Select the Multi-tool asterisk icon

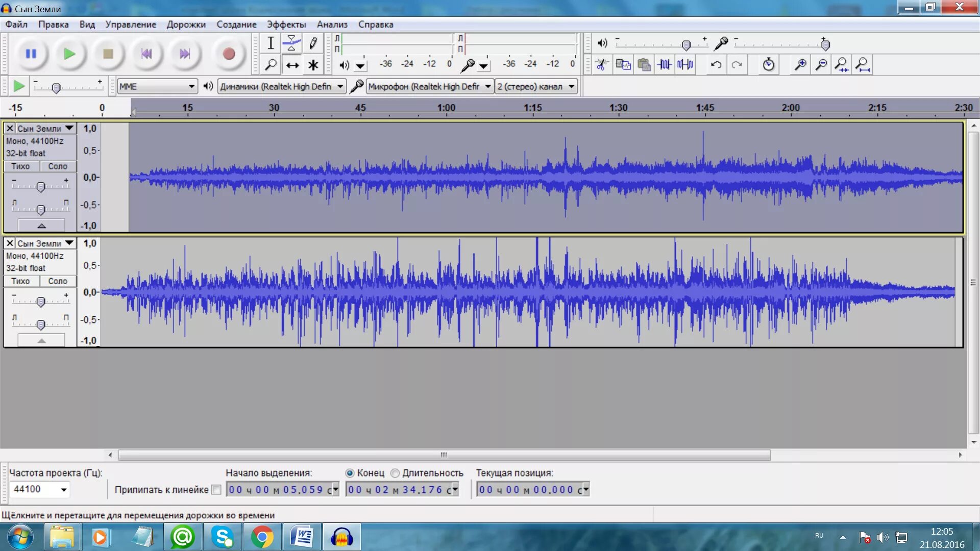tap(313, 65)
